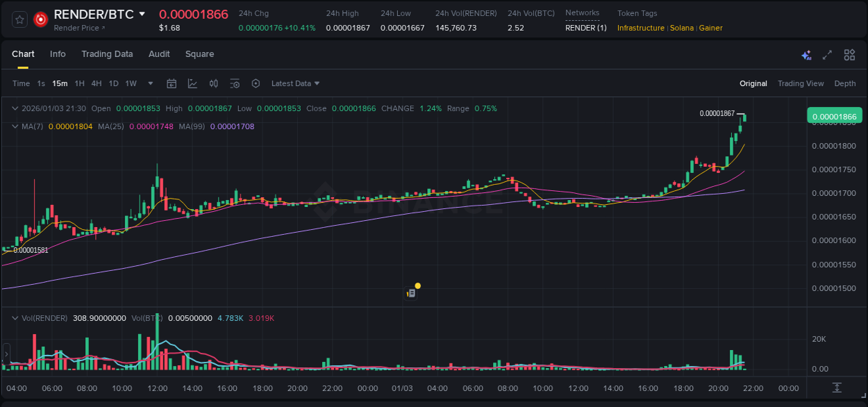Collapse the moving averages row

pyautogui.click(x=15, y=126)
